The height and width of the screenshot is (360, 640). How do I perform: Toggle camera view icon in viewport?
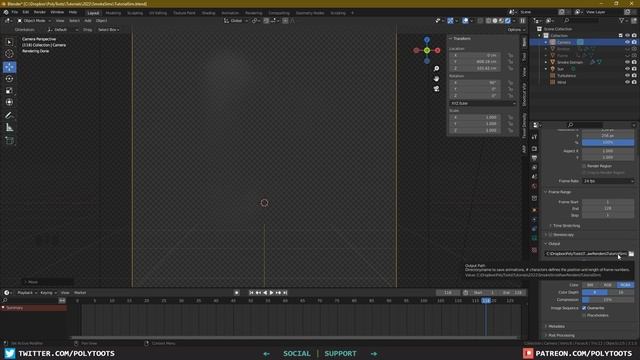click(x=436, y=88)
